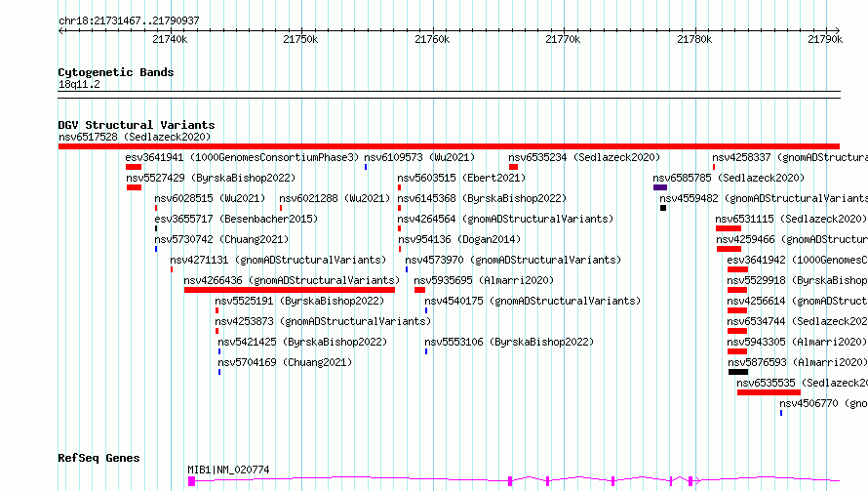Viewport: 868px width, 491px height.
Task: Click nsv4559482 gnomAD variant label
Action: click(x=764, y=198)
